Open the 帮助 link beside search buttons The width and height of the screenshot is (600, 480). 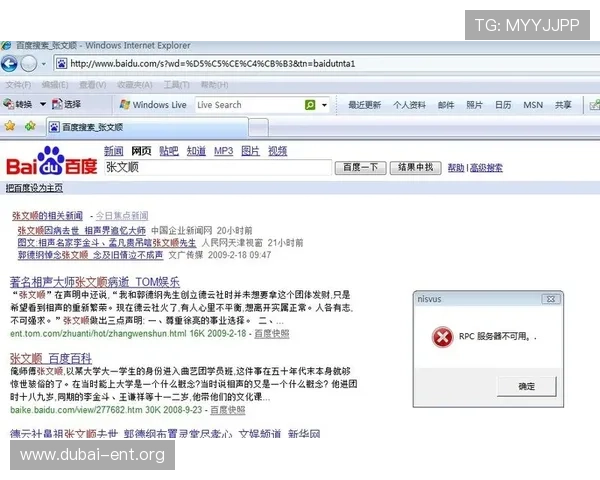coord(456,168)
